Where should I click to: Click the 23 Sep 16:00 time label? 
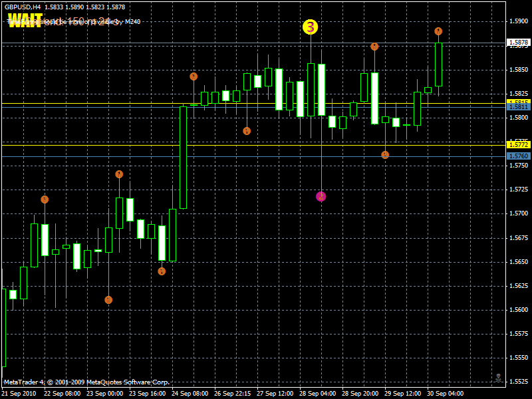(x=147, y=394)
